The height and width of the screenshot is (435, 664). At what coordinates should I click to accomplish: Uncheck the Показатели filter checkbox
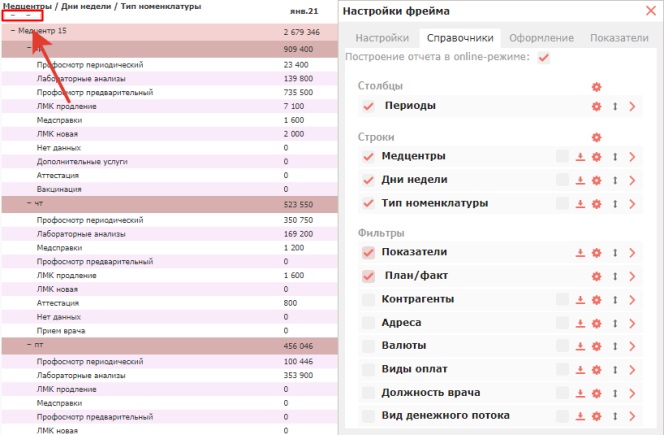click(368, 253)
